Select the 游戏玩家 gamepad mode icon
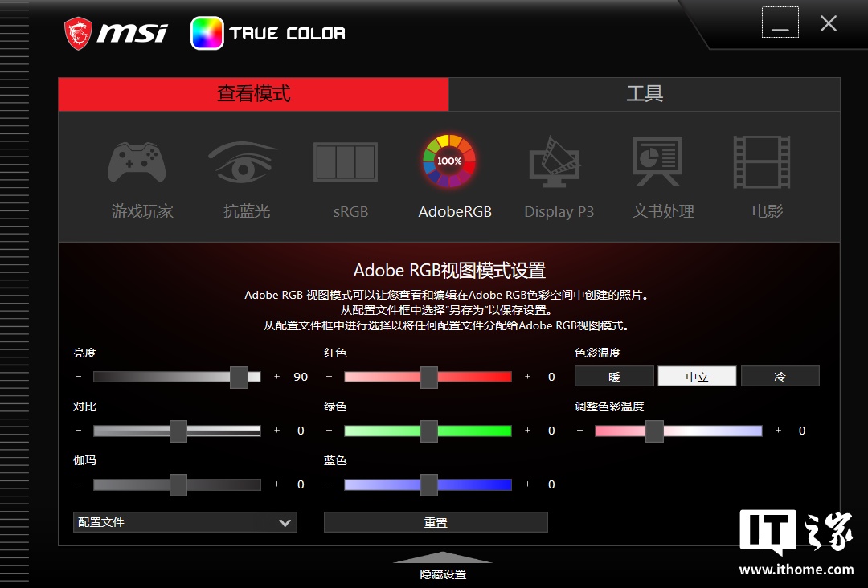This screenshot has width=868, height=588. [137, 161]
